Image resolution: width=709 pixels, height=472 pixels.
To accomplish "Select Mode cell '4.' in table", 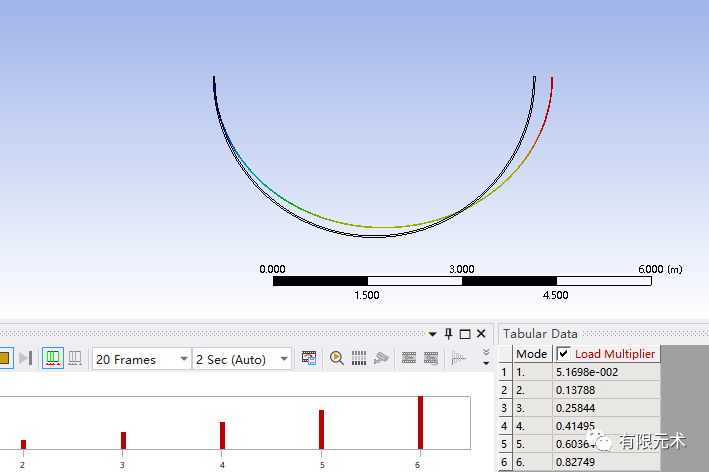I will pyautogui.click(x=533, y=426).
